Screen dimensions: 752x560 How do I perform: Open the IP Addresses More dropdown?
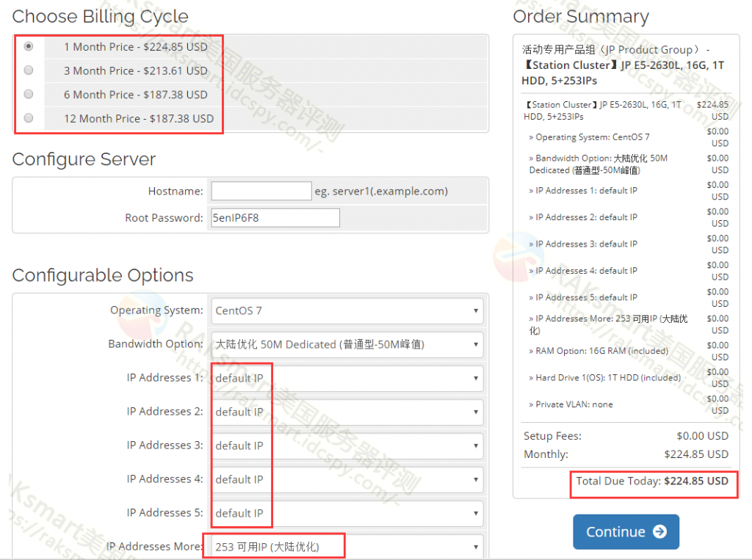tap(347, 547)
